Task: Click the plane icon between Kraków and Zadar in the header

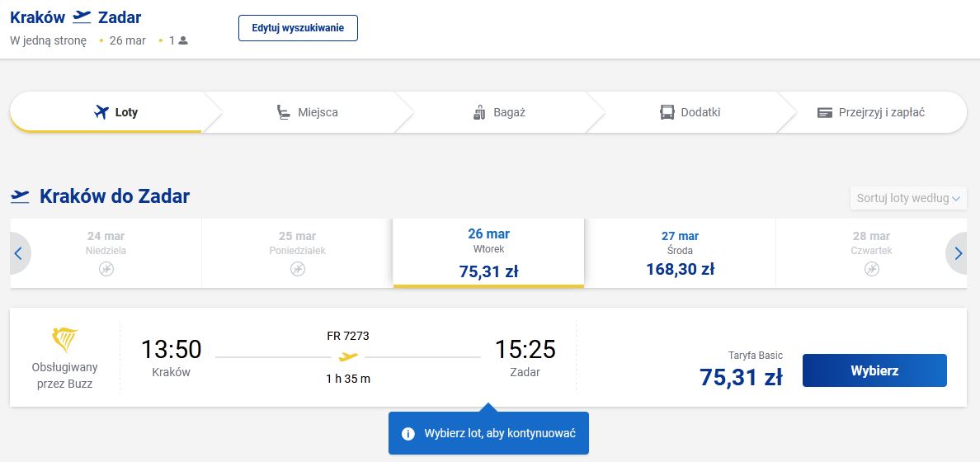Action: point(82,17)
